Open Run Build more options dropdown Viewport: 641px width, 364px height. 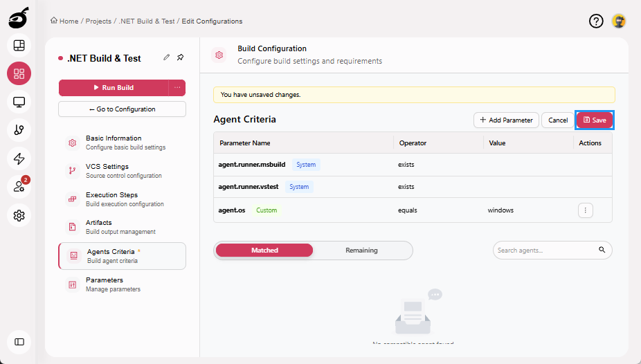coord(177,87)
